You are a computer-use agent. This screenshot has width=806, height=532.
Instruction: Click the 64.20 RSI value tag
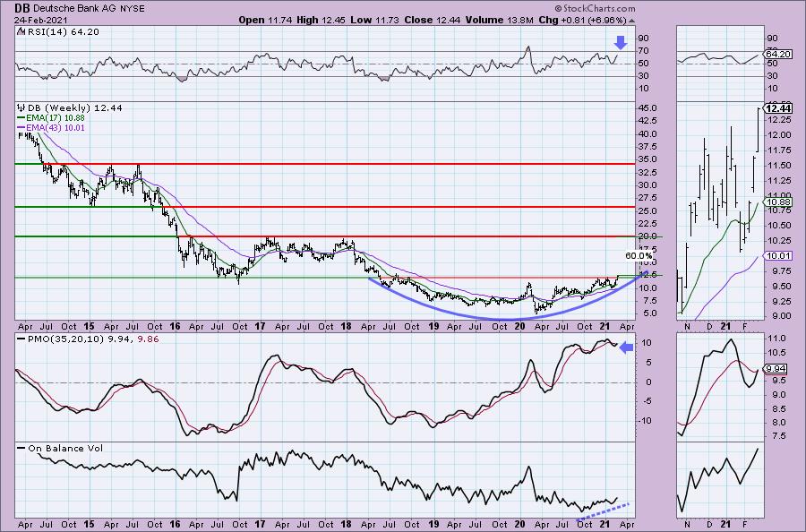click(777, 54)
